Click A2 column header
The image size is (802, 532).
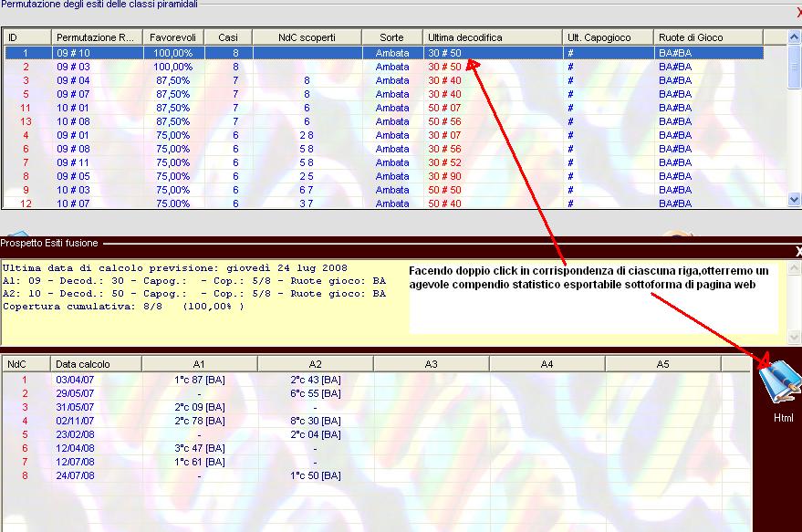pyautogui.click(x=316, y=364)
